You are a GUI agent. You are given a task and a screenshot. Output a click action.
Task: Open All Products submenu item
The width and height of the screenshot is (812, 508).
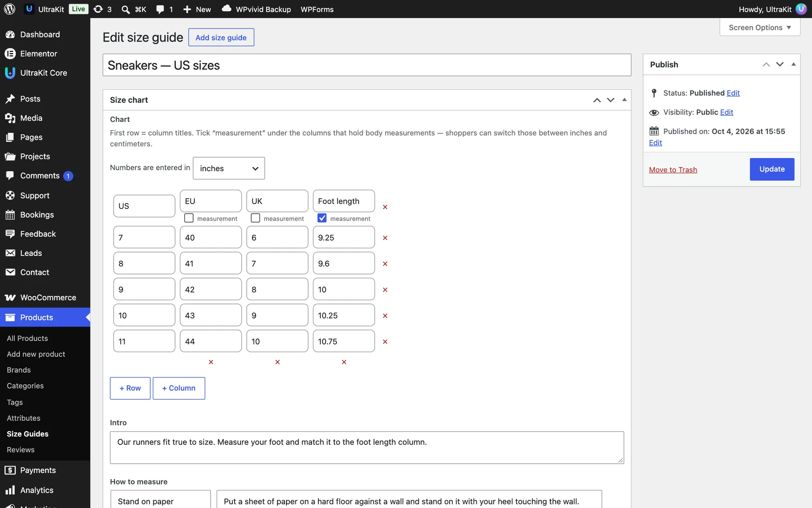[28, 338]
